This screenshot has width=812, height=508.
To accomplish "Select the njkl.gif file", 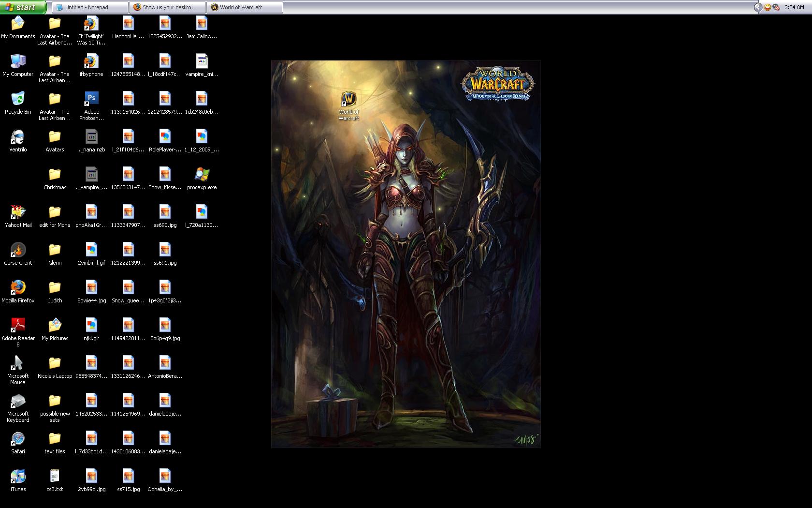I will point(91,329).
